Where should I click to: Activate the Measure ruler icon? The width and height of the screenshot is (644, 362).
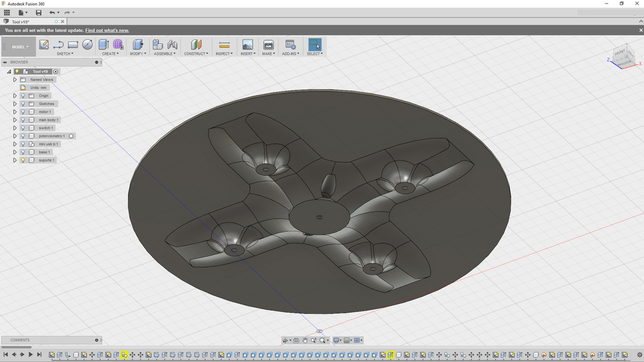[224, 45]
